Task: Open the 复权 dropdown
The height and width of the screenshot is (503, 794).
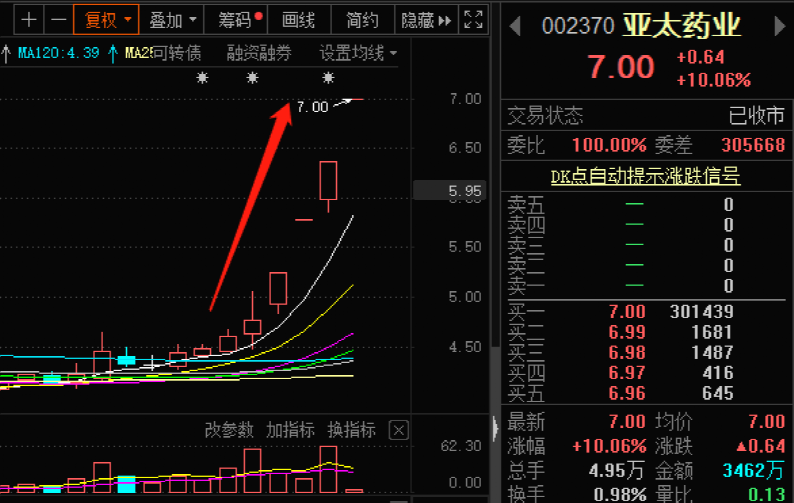Action: click(106, 20)
